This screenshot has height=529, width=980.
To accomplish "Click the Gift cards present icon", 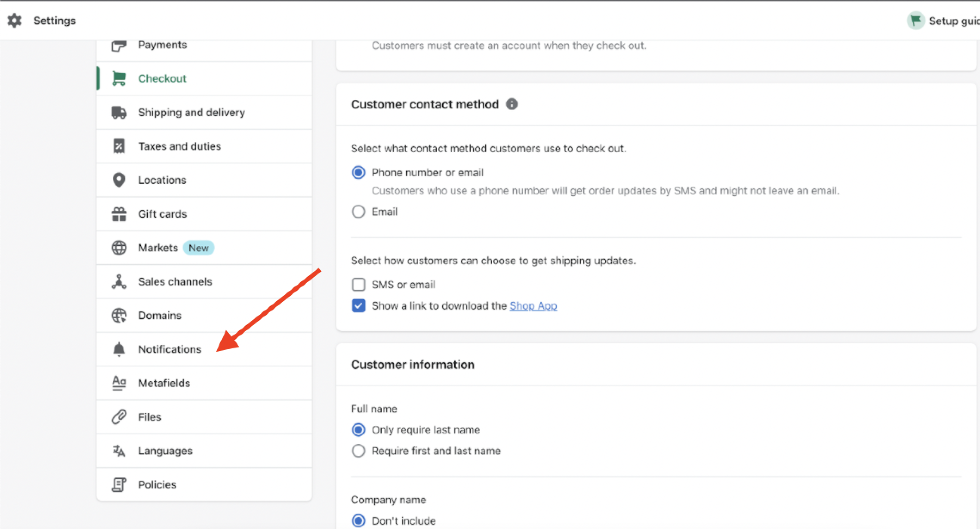I will (119, 214).
